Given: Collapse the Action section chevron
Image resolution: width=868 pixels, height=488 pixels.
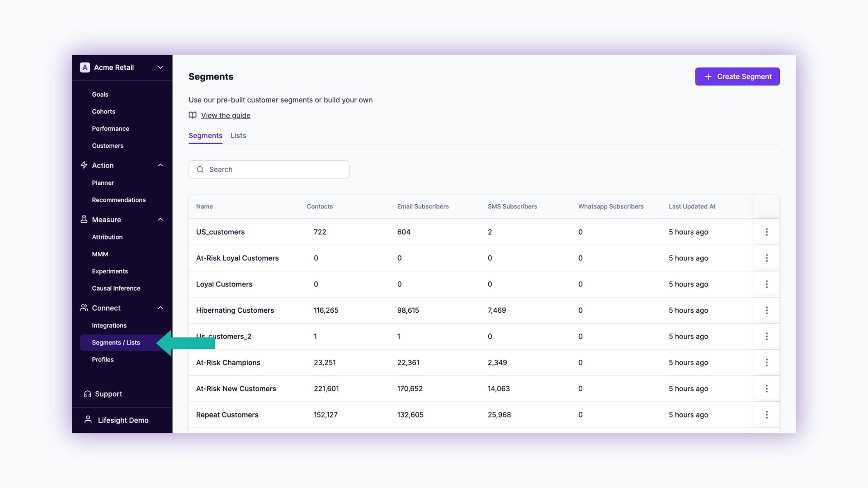Looking at the screenshot, I should point(160,165).
